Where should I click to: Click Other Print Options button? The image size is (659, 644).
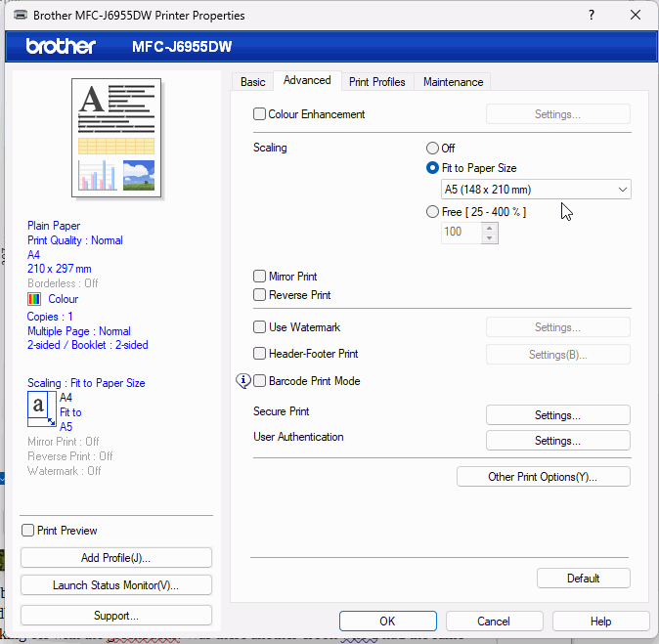click(x=543, y=477)
